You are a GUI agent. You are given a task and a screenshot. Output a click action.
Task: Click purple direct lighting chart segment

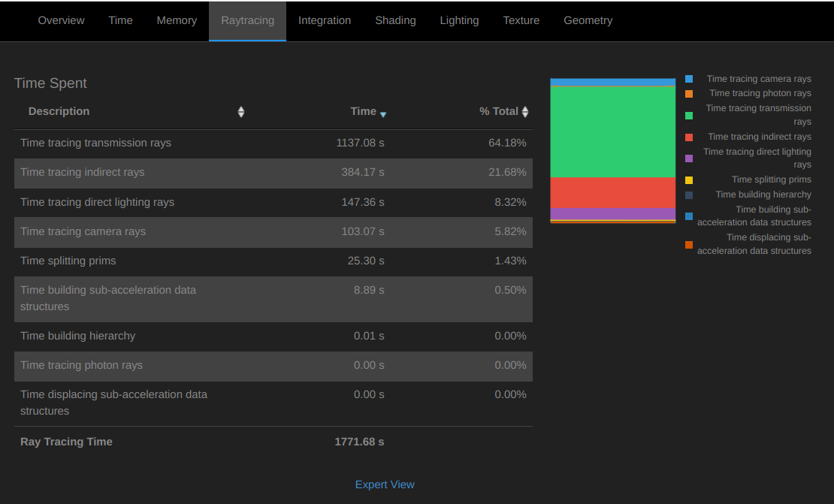(x=613, y=214)
